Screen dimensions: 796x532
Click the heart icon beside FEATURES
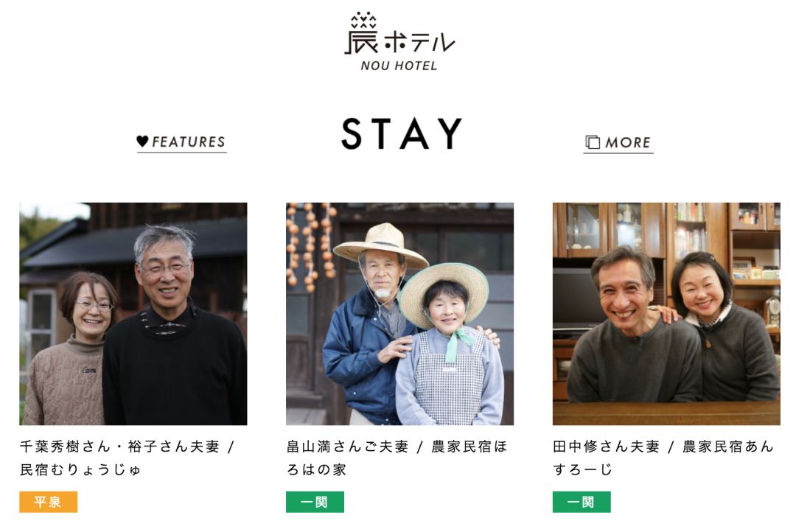[143, 141]
